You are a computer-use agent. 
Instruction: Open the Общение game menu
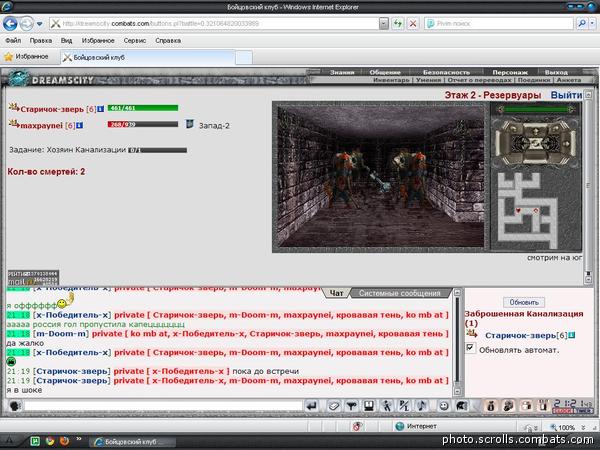[385, 72]
